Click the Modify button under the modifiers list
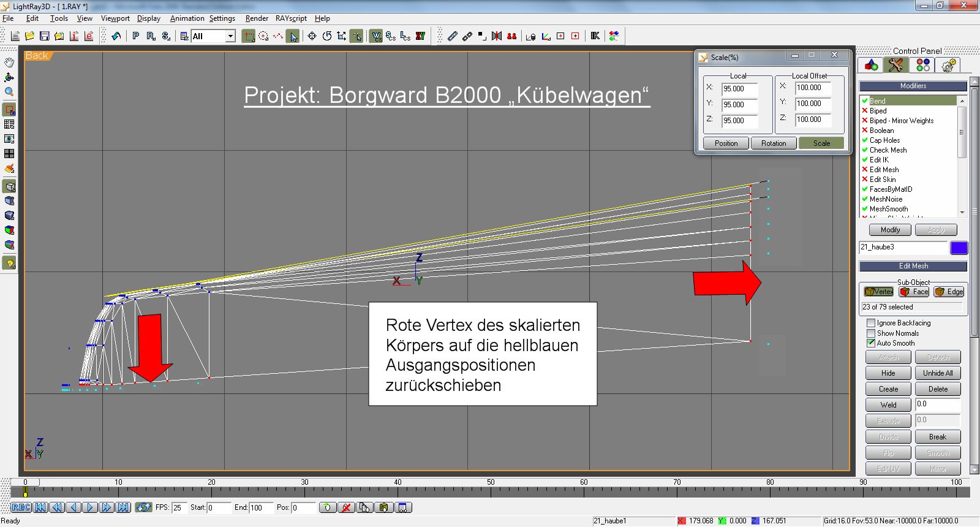The height and width of the screenshot is (527, 980). [x=890, y=230]
